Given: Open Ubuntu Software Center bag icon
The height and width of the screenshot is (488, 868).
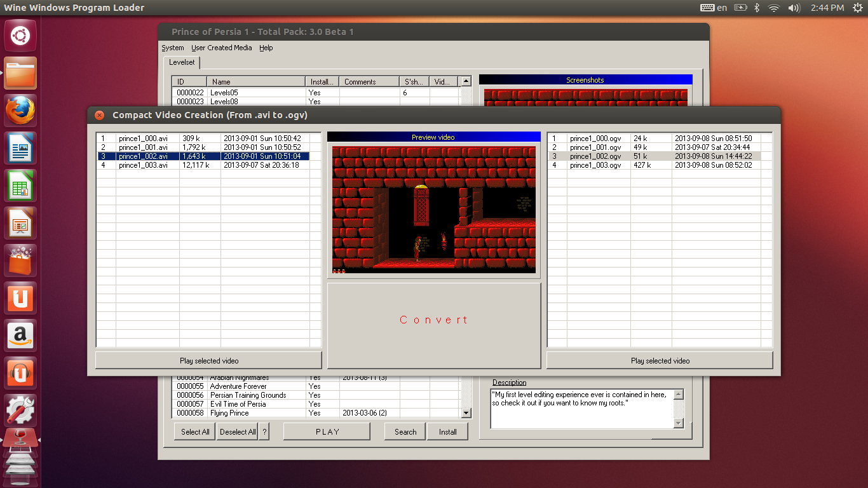Looking at the screenshot, I should 20,261.
